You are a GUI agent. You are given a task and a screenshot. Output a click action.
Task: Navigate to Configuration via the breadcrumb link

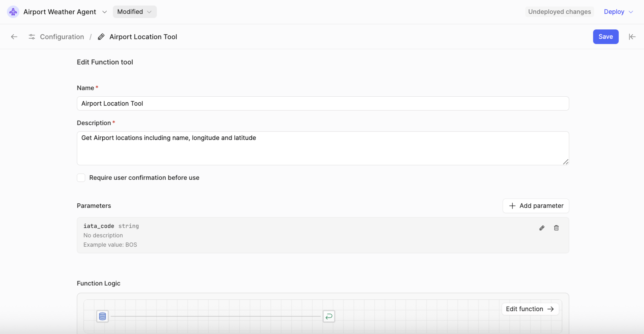(x=62, y=37)
